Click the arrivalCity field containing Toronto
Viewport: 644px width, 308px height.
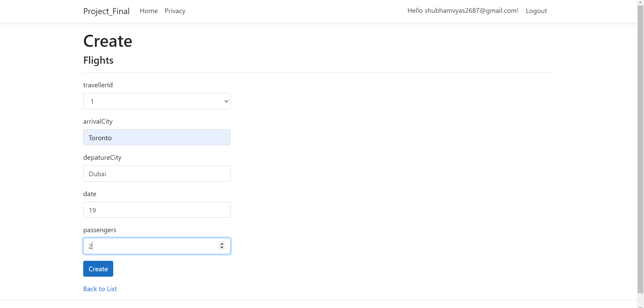pyautogui.click(x=157, y=137)
